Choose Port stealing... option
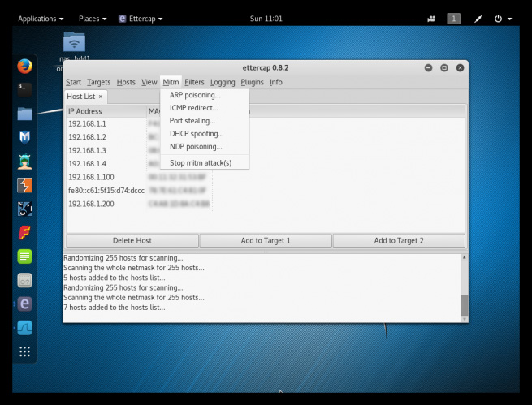 click(204, 121)
